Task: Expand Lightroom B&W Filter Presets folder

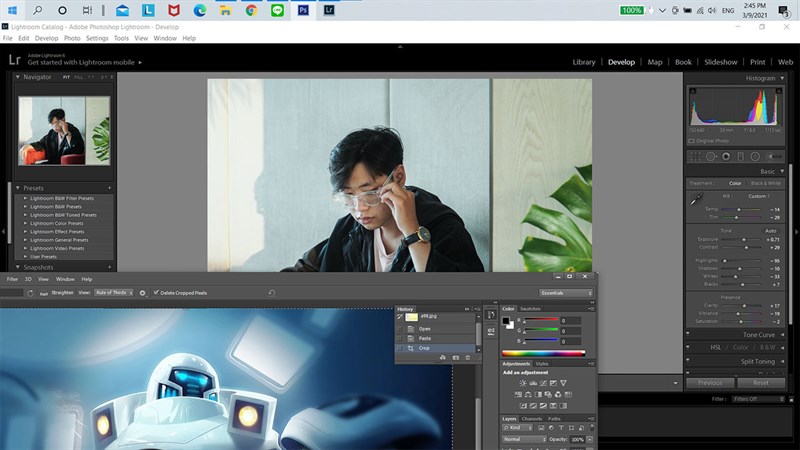Action: [25, 198]
